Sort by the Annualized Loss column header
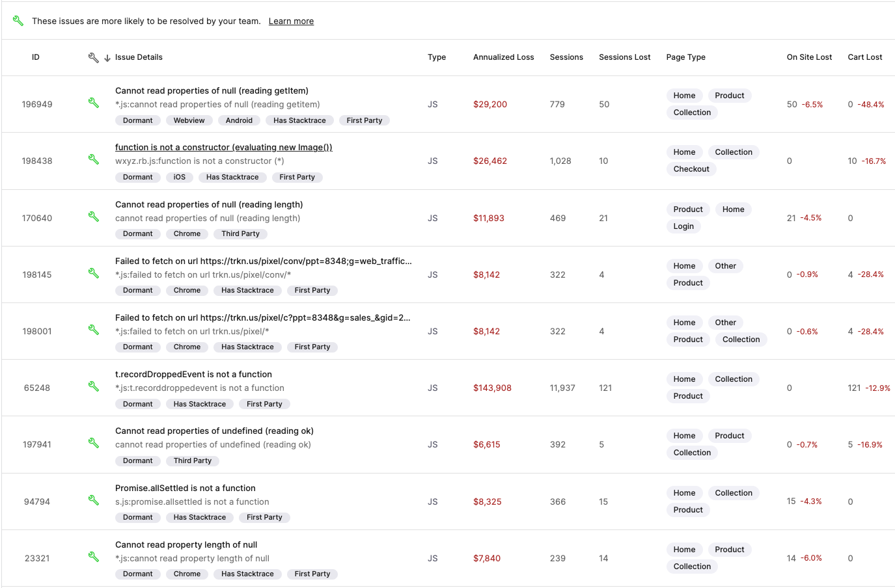The image size is (895, 588). tap(503, 57)
